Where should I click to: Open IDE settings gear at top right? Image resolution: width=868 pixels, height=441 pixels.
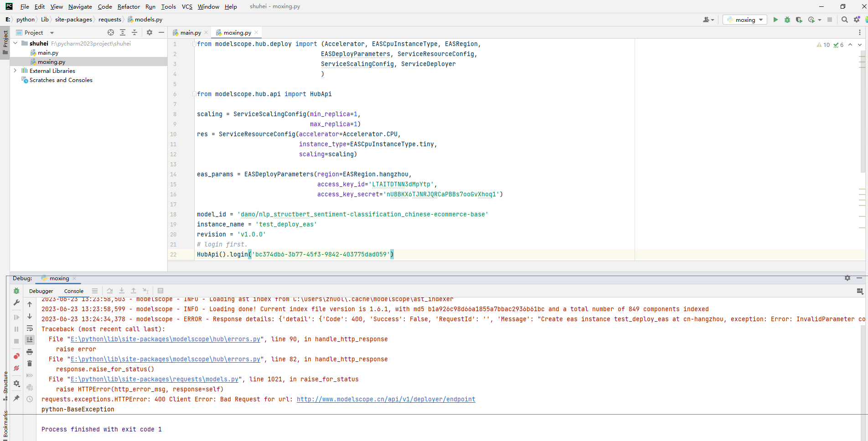857,20
